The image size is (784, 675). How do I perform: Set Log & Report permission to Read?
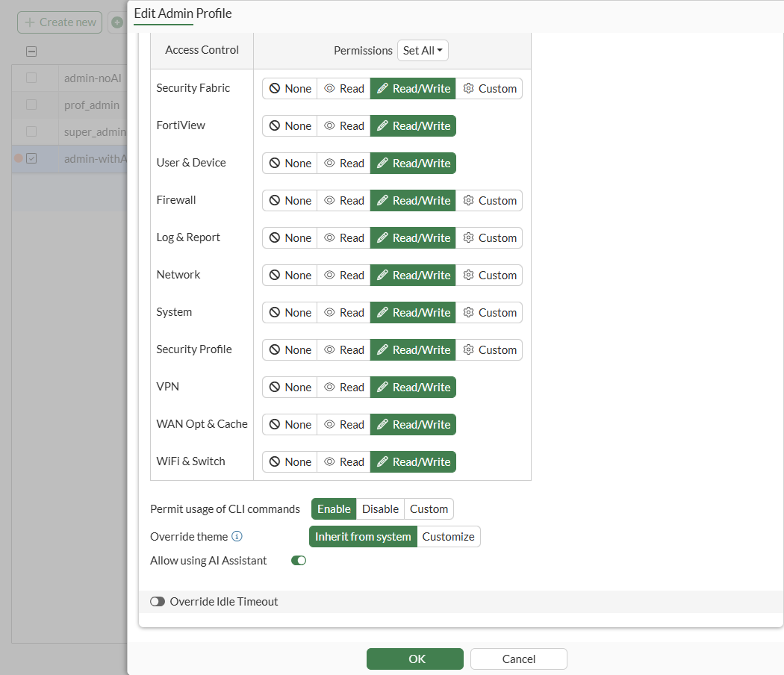click(x=344, y=238)
